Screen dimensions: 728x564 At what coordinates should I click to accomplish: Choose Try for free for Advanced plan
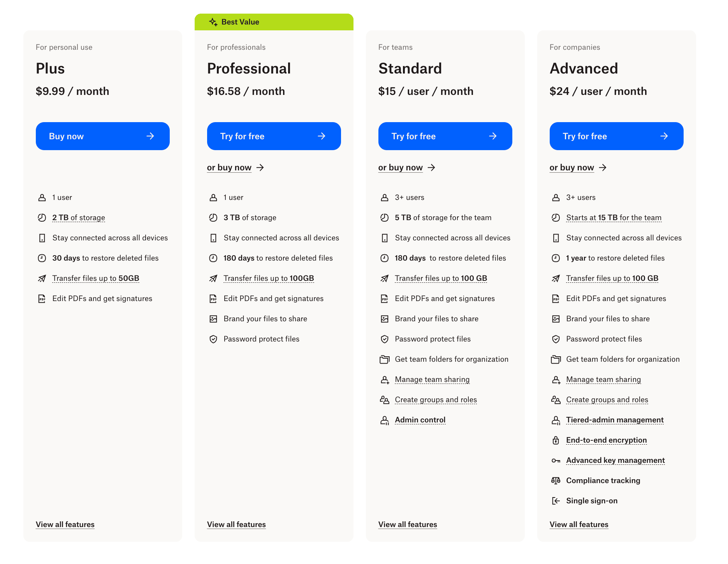click(616, 136)
